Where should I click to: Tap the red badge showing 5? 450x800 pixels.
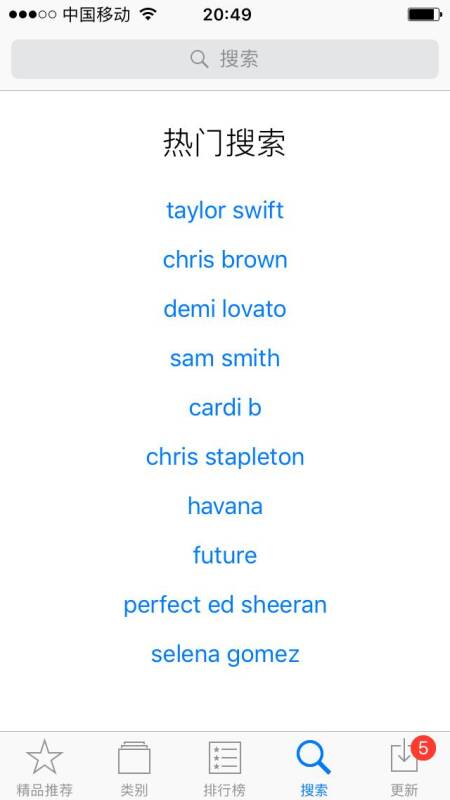(423, 748)
